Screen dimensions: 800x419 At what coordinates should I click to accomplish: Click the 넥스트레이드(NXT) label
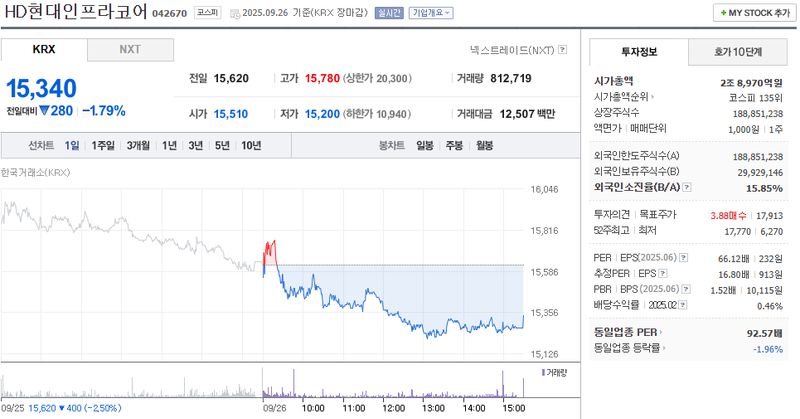[x=512, y=50]
